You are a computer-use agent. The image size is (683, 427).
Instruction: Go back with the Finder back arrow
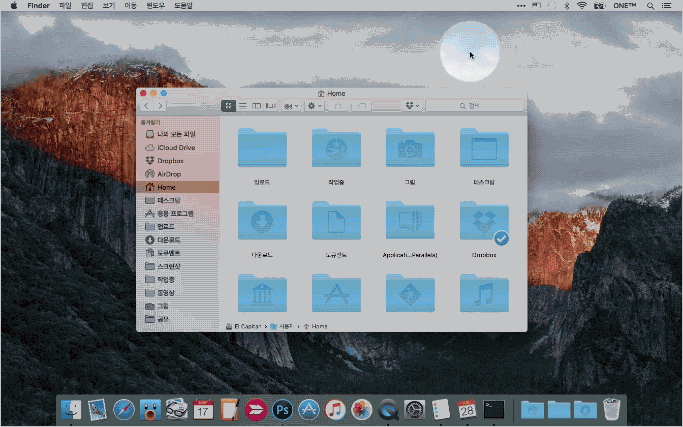click(x=146, y=106)
